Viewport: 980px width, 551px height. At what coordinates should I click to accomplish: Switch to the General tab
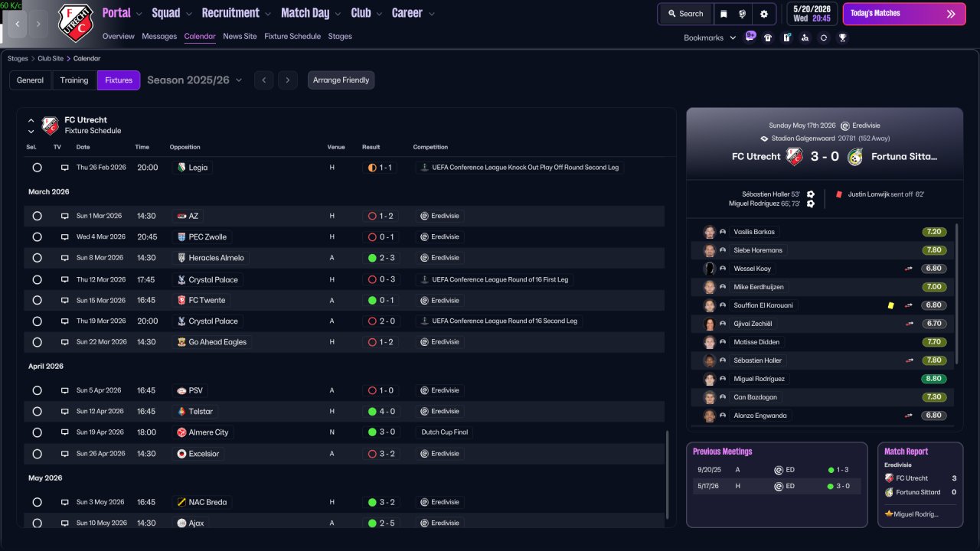tap(31, 80)
